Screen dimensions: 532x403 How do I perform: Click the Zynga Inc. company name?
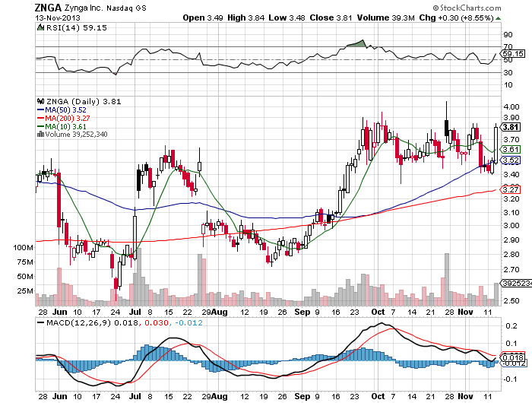(x=84, y=8)
